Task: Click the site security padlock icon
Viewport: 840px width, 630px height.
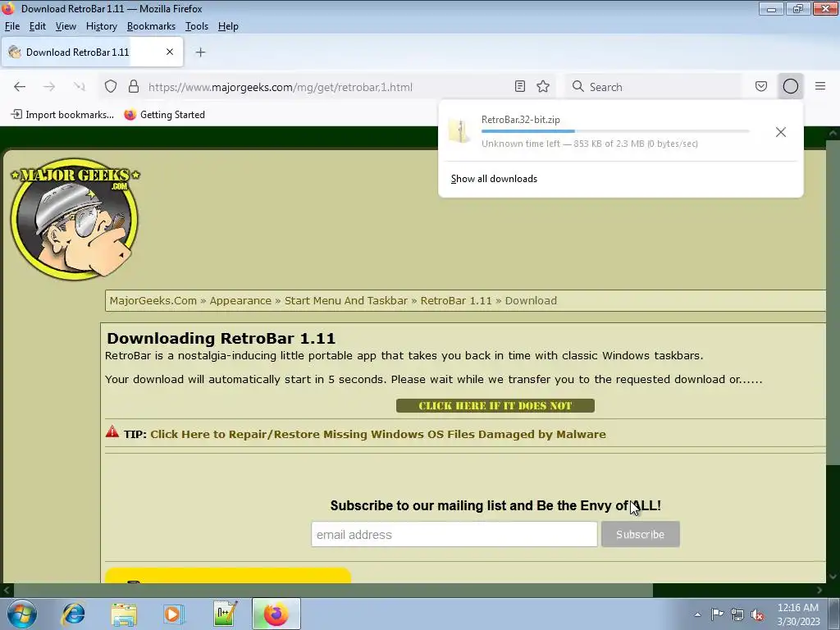Action: click(134, 87)
